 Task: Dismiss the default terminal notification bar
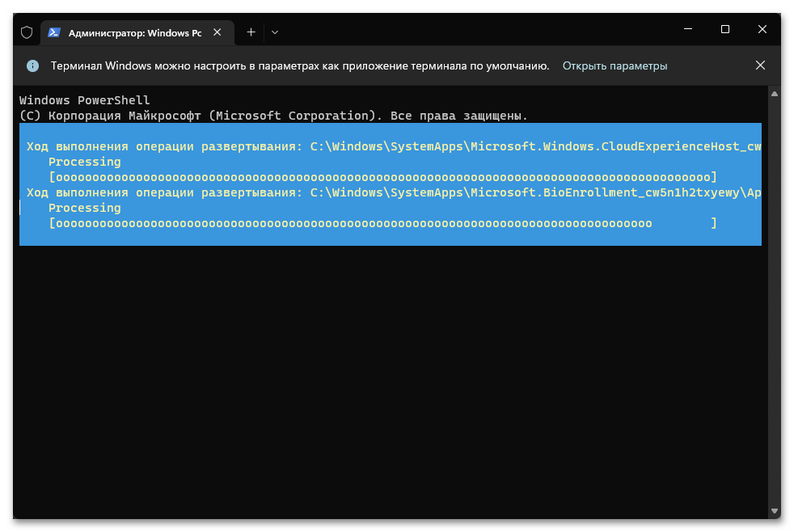(759, 65)
